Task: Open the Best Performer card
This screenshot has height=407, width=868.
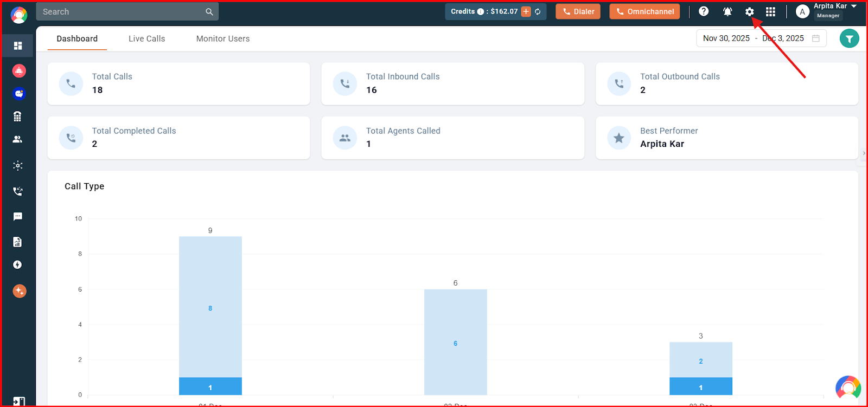Action: [727, 138]
